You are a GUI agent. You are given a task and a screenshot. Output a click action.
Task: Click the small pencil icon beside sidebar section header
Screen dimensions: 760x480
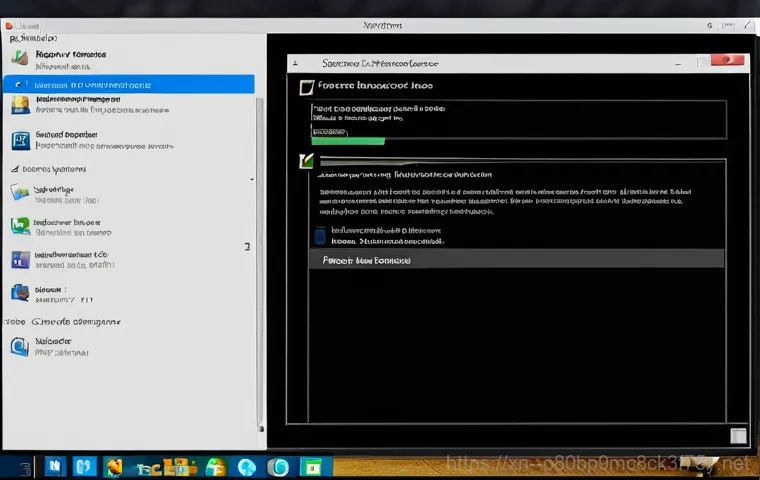click(15, 169)
